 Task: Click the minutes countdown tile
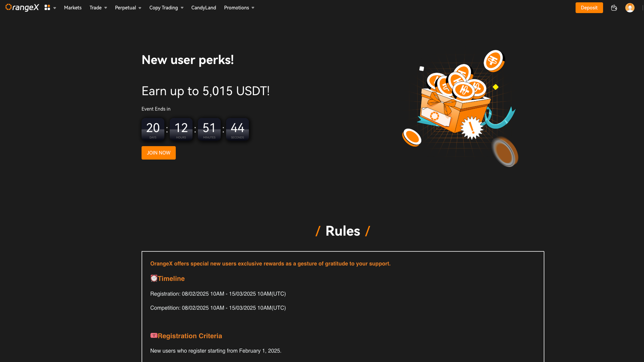pyautogui.click(x=209, y=129)
